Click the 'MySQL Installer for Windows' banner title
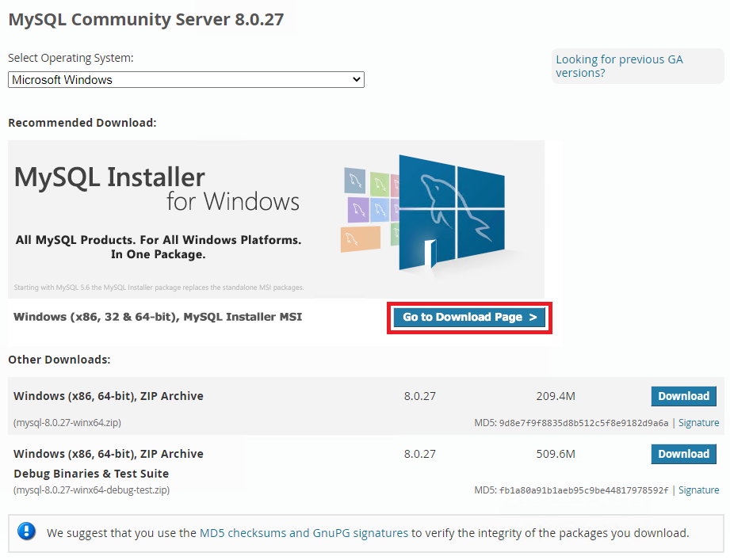 coord(157,188)
